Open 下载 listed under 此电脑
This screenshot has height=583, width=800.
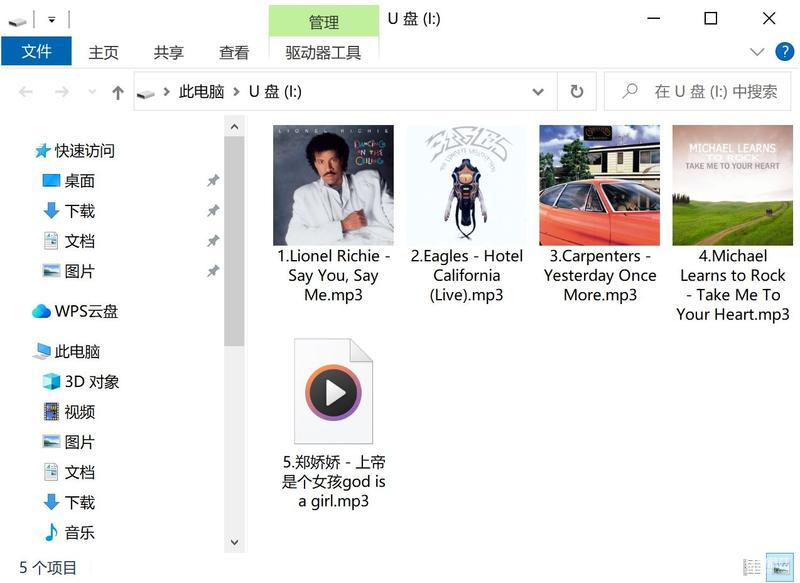[69, 502]
